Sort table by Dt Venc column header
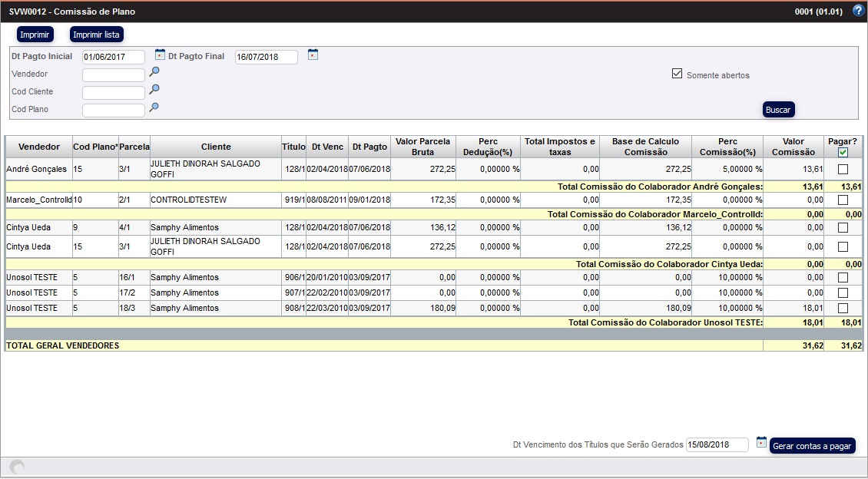This screenshot has height=479, width=868. click(x=326, y=147)
